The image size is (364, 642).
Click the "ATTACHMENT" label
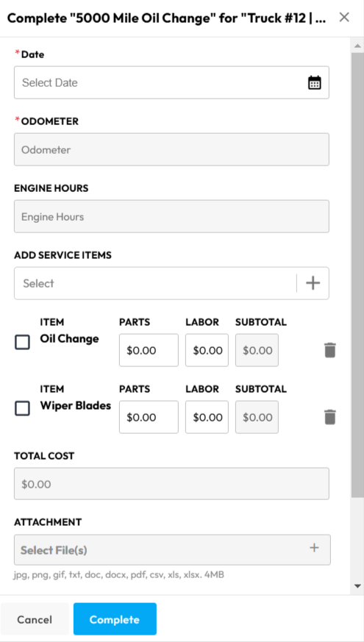point(48,522)
